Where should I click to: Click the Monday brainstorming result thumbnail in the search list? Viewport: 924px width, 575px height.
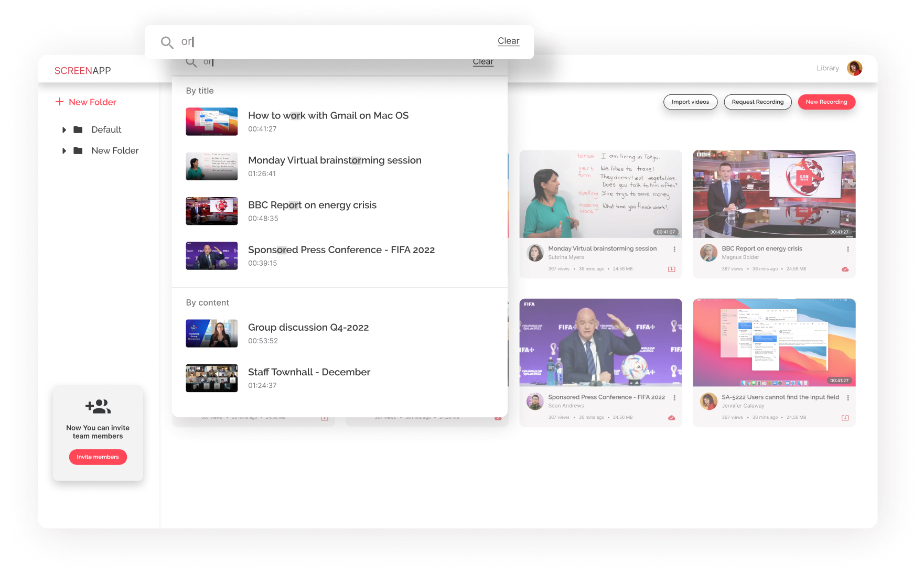pos(212,166)
